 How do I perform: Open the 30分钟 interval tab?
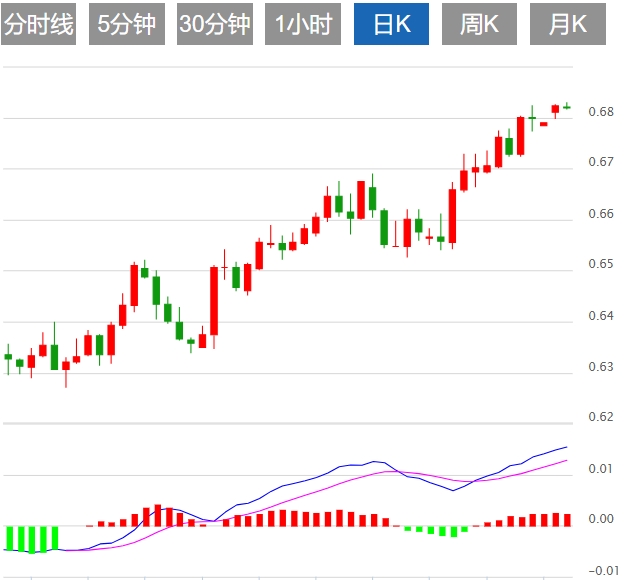tap(215, 25)
